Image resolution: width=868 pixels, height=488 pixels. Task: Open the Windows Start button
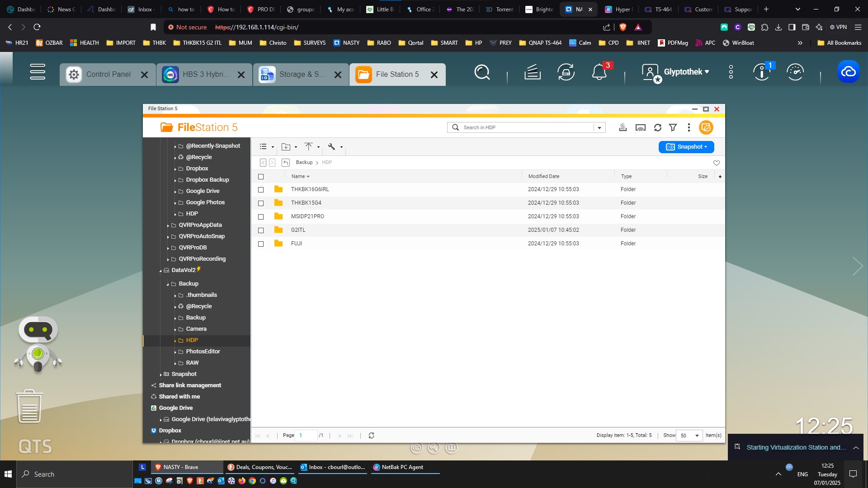click(8, 474)
